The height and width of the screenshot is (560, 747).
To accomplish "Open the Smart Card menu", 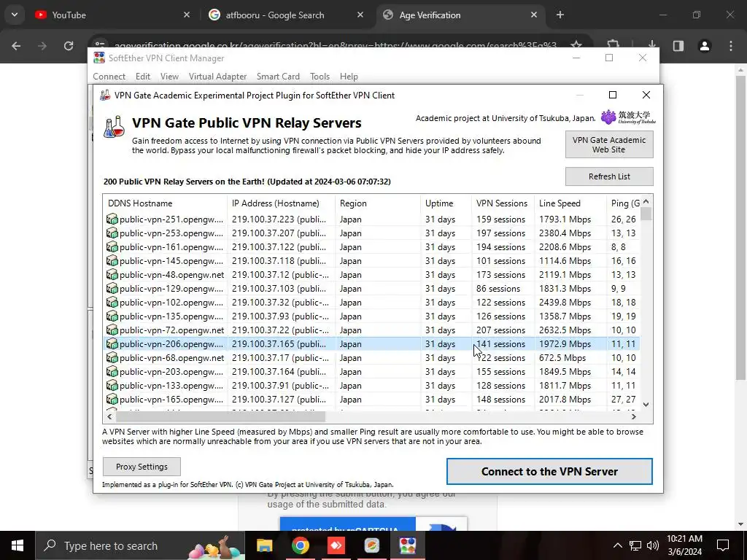I will [278, 76].
